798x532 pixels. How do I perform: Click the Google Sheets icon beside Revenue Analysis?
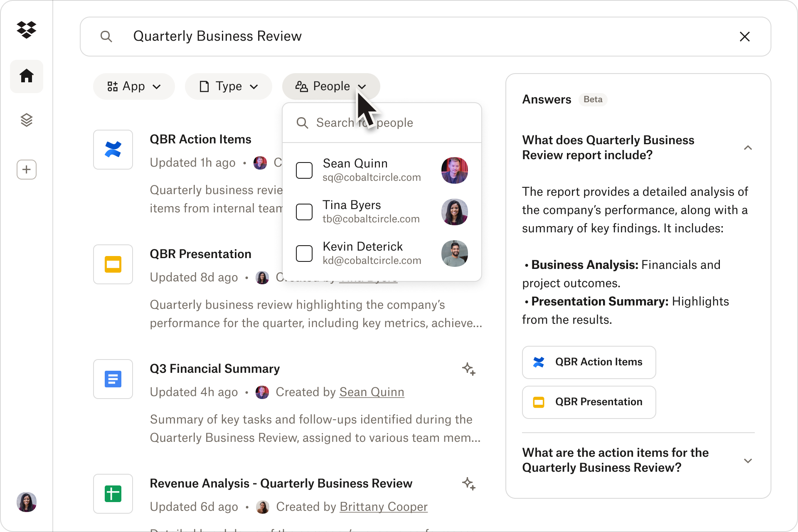click(113, 493)
